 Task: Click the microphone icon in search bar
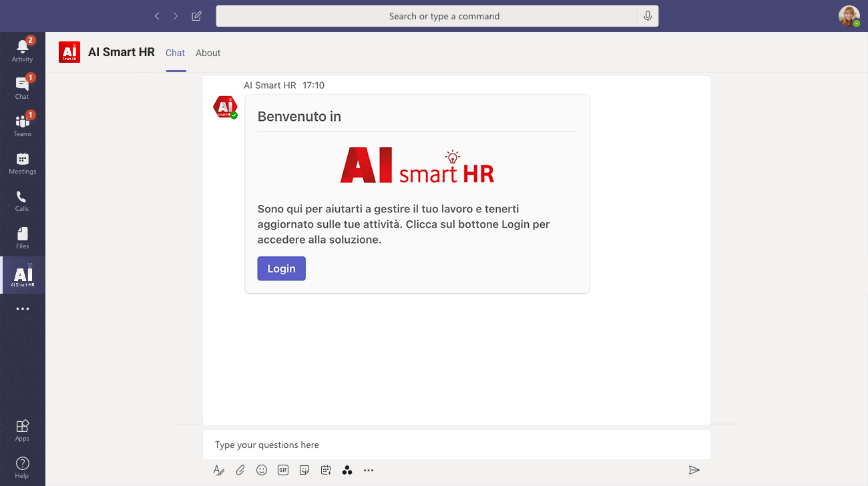[647, 16]
